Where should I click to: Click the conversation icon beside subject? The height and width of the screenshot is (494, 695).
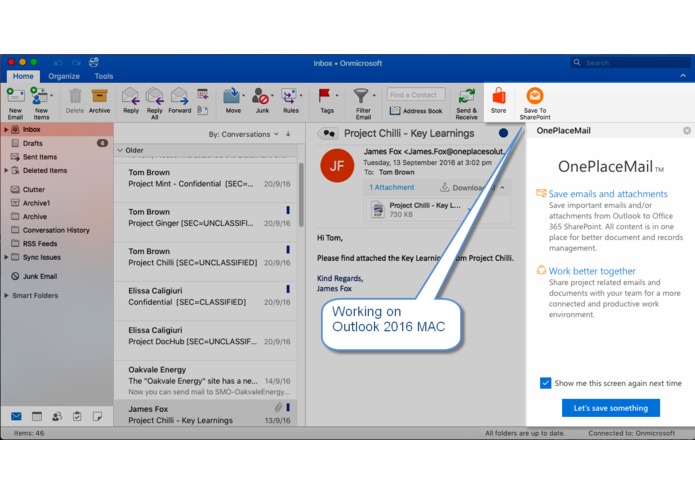[328, 133]
